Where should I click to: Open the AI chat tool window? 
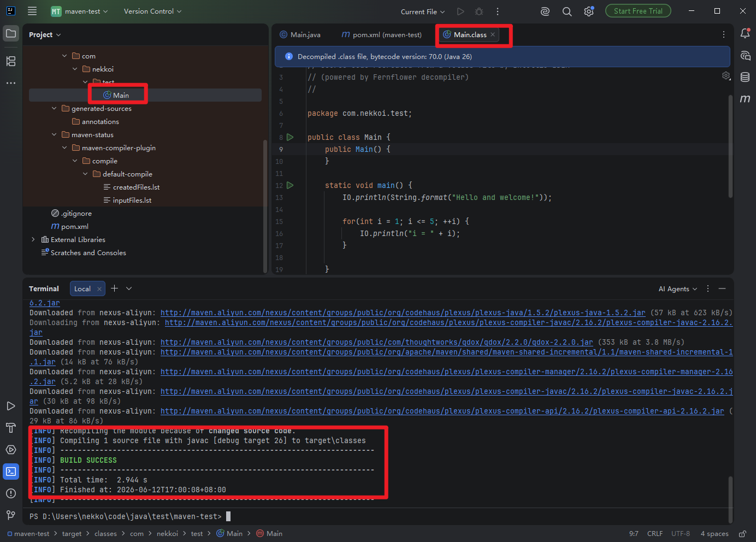[745, 55]
